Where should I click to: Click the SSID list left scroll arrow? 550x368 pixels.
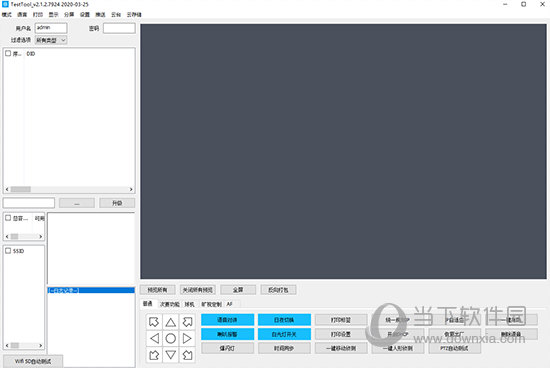coord(7,346)
